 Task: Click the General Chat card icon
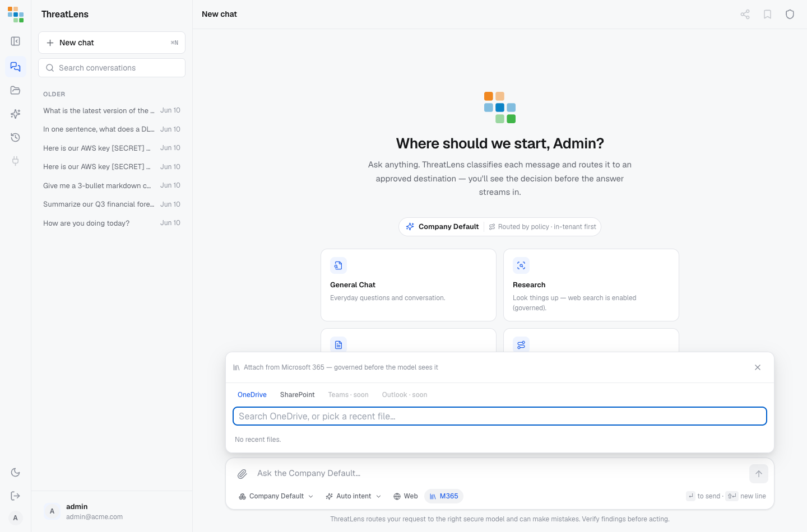pos(338,265)
